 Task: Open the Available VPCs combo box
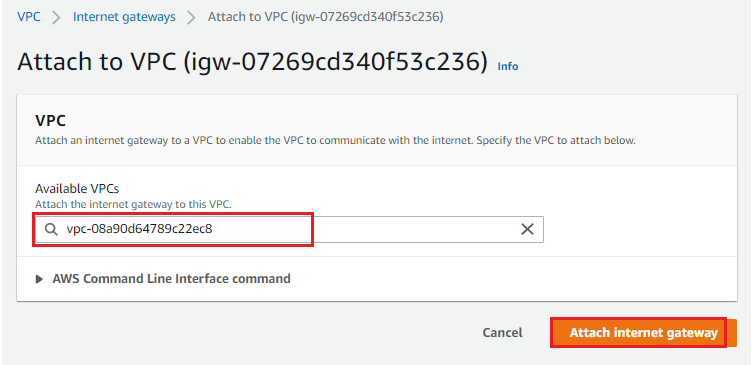coord(289,229)
